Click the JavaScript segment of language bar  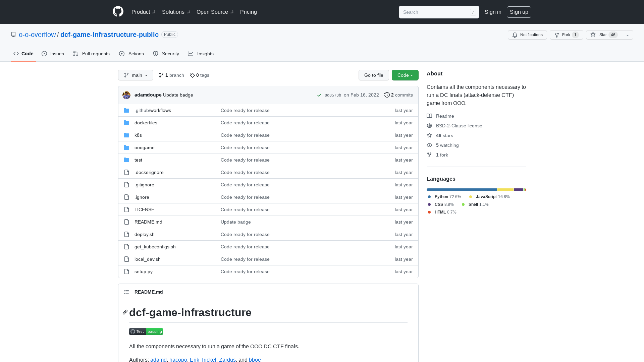coord(505,190)
